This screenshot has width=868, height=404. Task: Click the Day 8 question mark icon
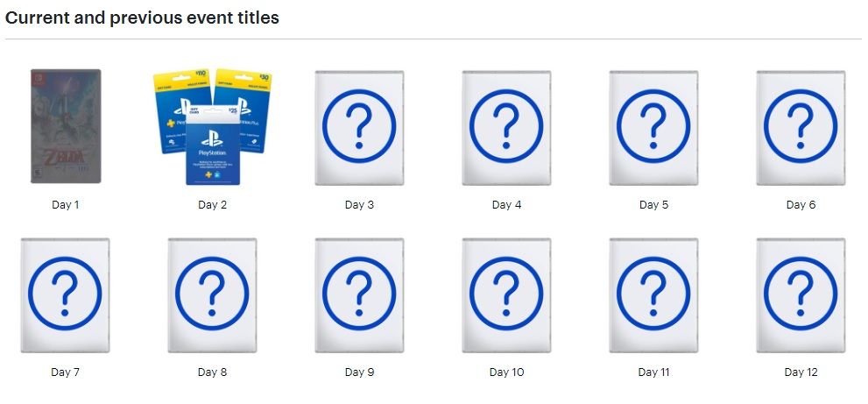(213, 295)
